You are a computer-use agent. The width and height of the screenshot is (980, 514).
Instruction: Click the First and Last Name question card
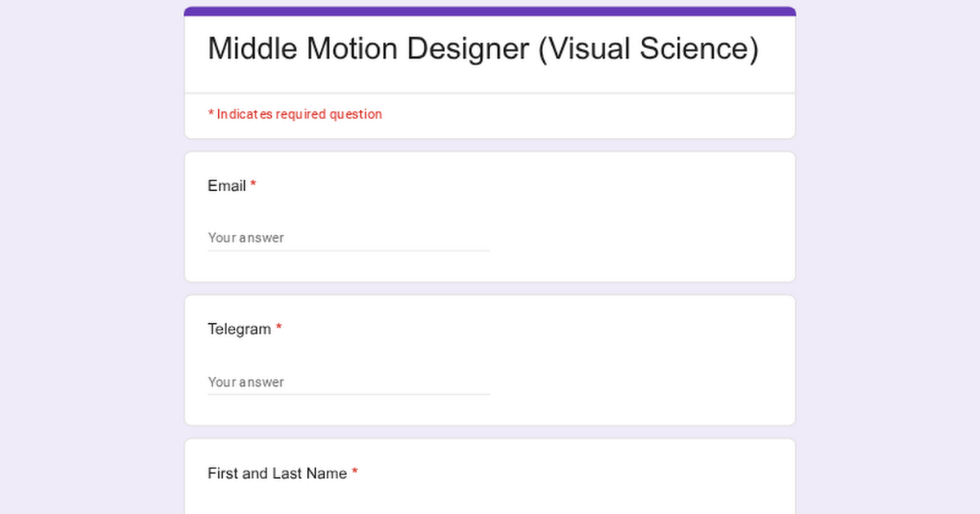pyautogui.click(x=490, y=476)
